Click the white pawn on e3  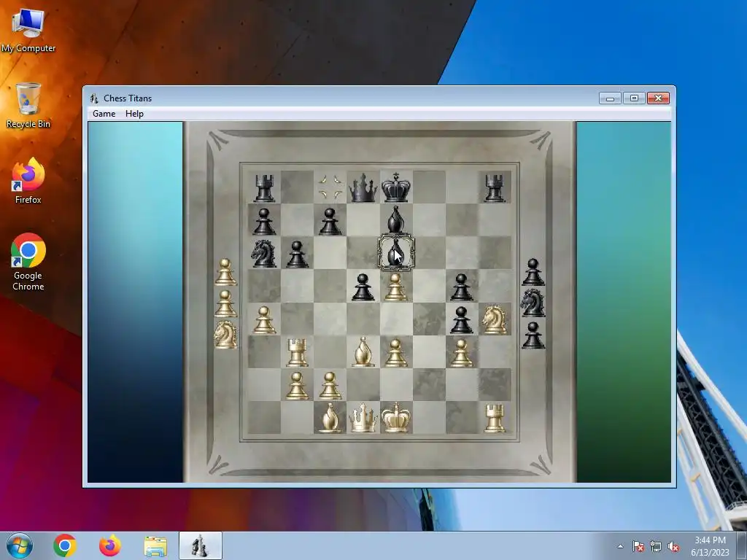(x=396, y=352)
